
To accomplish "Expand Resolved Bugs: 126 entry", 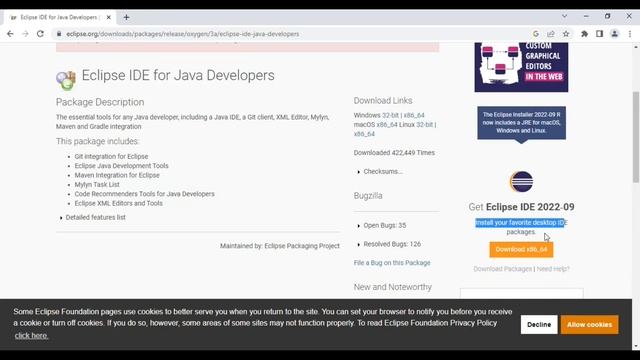I will [392, 244].
